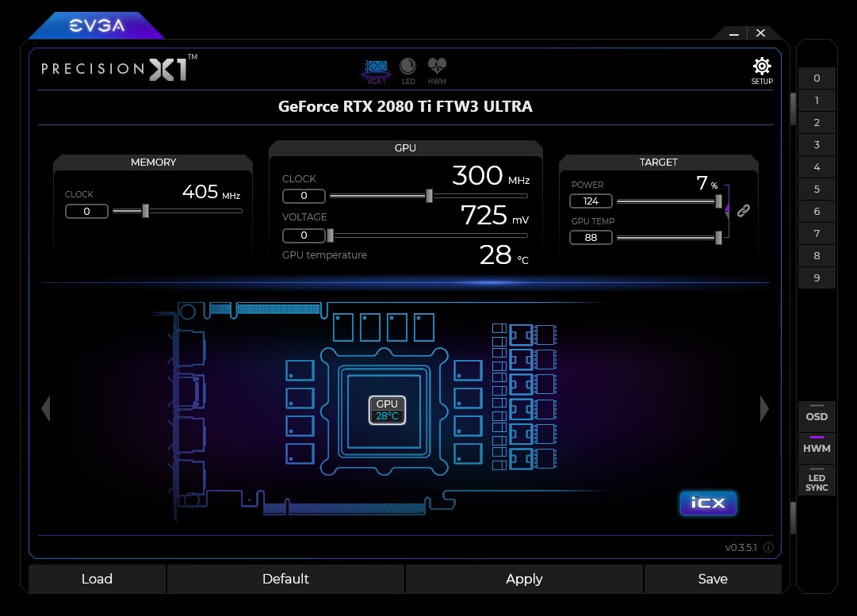This screenshot has height=616, width=857.
Task: Click the power target slider handle
Action: click(x=718, y=201)
